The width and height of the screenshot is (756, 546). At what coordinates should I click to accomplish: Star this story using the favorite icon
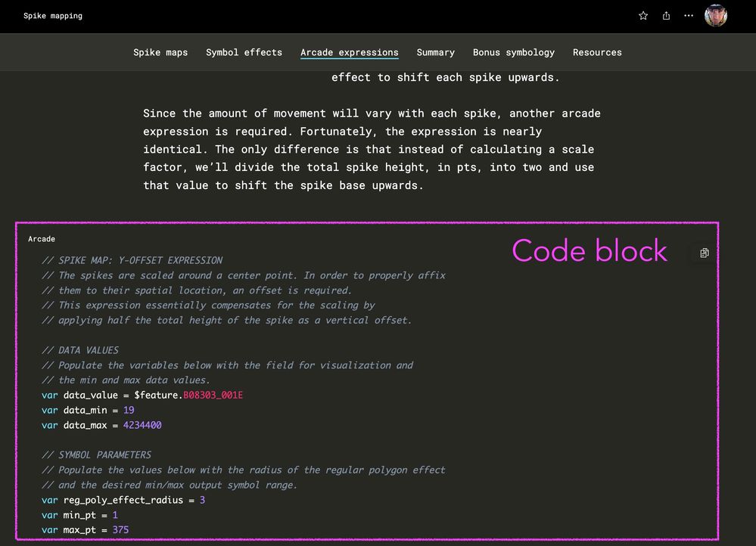pos(642,15)
